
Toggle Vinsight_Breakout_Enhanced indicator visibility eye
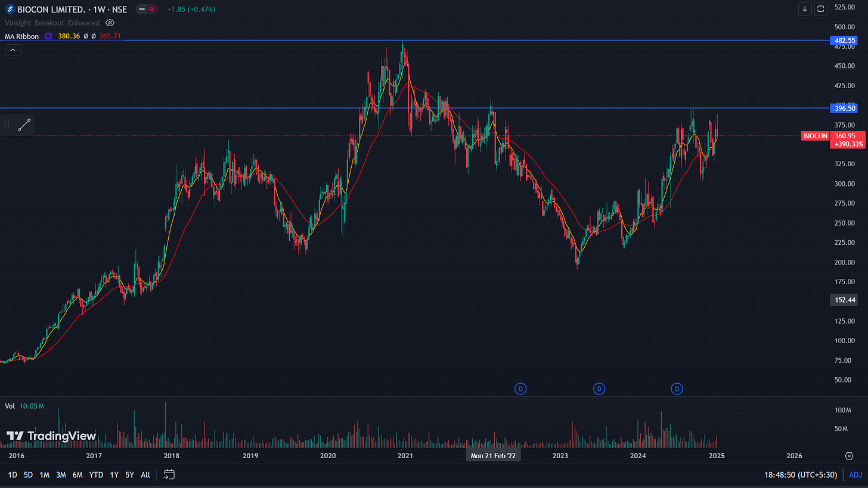click(110, 23)
